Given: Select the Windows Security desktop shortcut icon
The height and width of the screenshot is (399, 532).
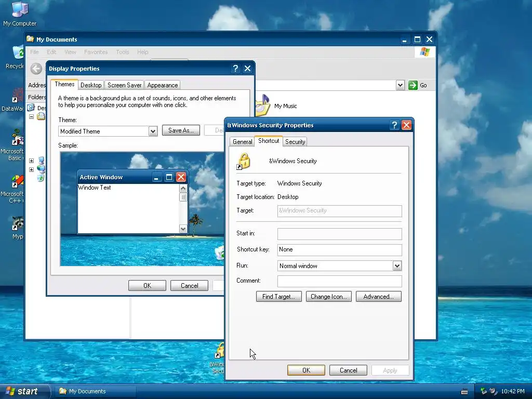Looking at the screenshot, I should (219, 351).
